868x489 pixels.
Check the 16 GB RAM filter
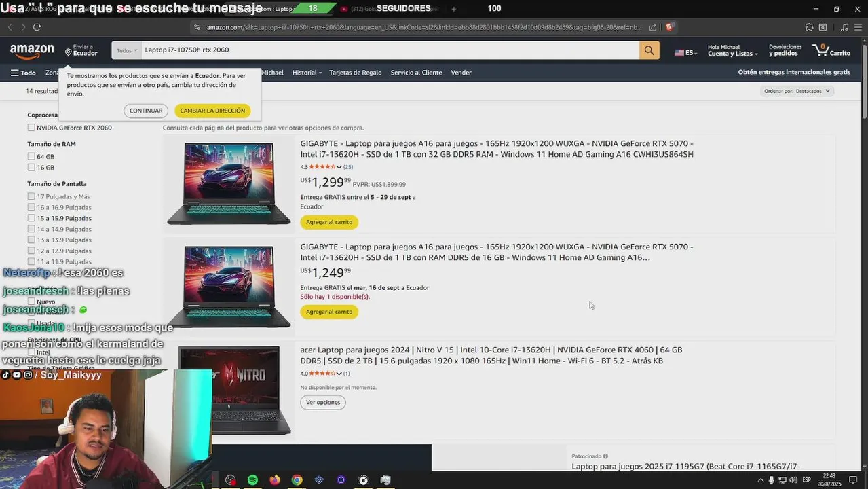(31, 167)
